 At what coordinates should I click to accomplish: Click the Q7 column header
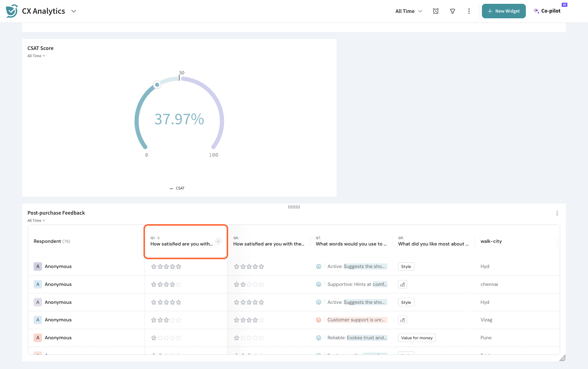pyautogui.click(x=351, y=241)
